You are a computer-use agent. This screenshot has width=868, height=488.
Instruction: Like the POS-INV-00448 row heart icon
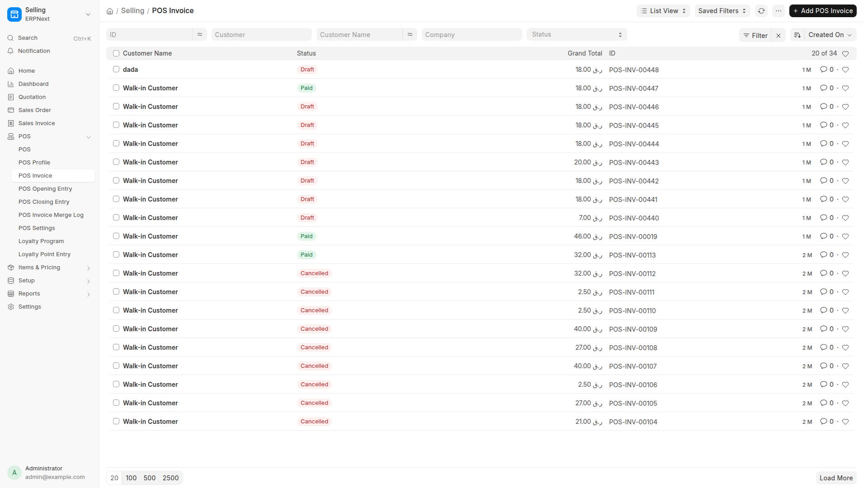point(845,70)
